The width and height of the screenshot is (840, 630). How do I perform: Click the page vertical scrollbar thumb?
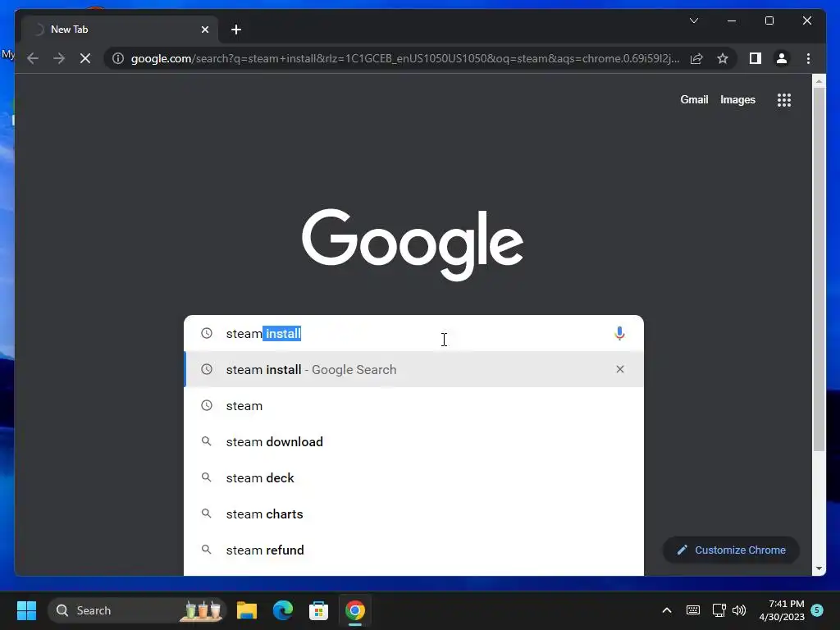[x=819, y=269]
